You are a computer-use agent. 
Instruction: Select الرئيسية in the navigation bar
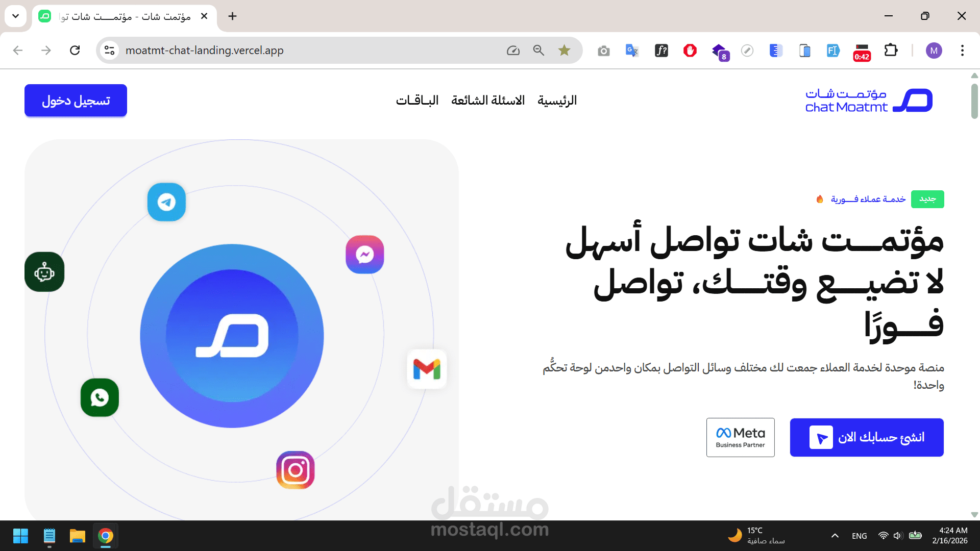coord(557,100)
